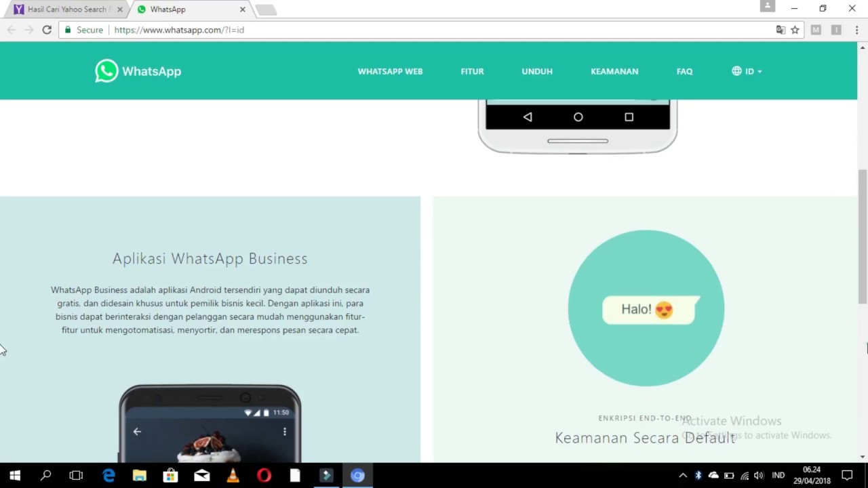
Task: Click the scrollbar up arrow
Action: pos(863,47)
